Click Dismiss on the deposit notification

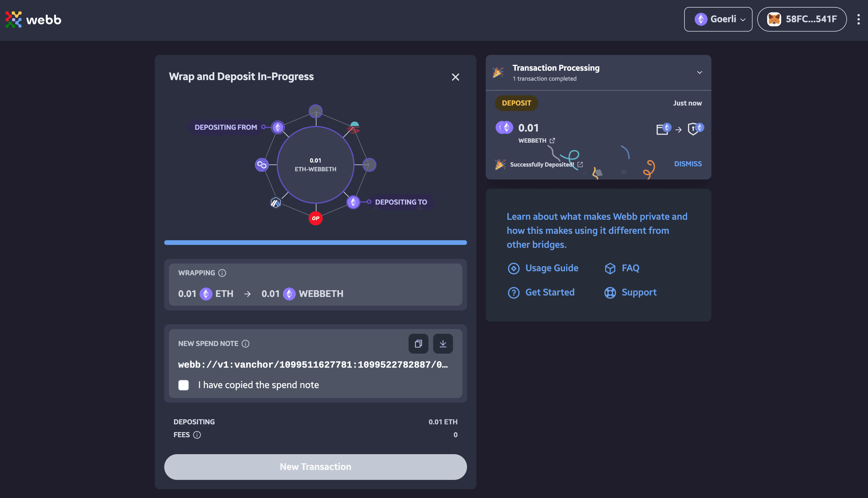coord(687,164)
